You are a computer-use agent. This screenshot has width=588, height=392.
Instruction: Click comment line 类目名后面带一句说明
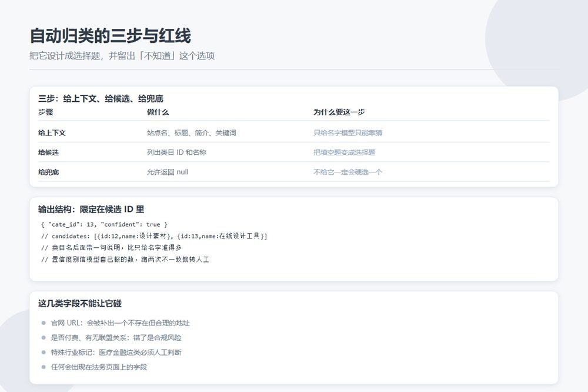111,247
